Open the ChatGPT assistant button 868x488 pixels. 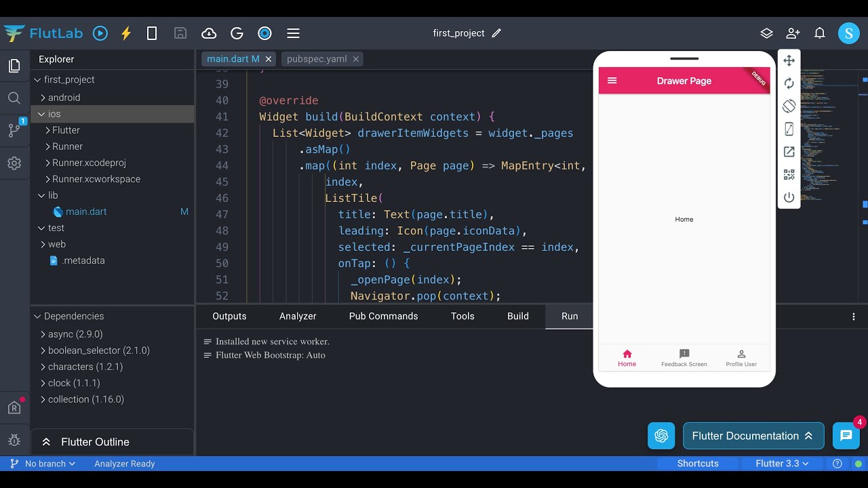click(661, 436)
